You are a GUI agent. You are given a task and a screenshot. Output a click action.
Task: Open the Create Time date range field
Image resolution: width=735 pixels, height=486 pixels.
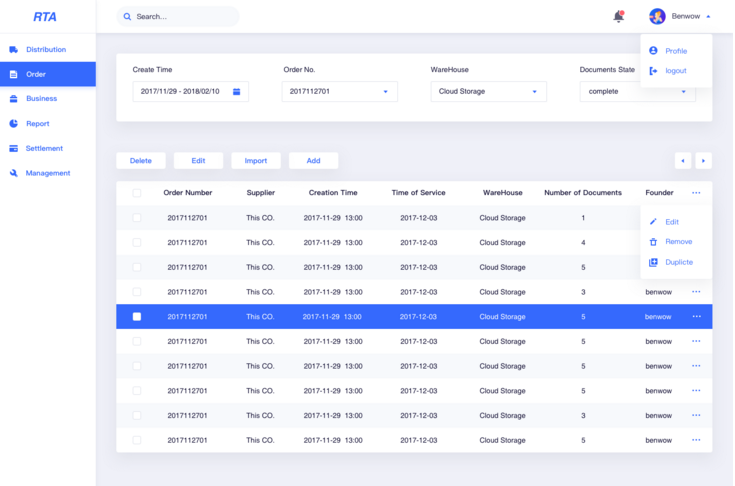191,91
